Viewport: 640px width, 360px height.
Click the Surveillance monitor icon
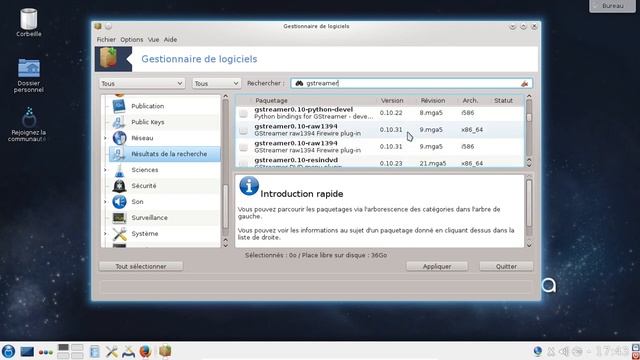click(x=119, y=218)
